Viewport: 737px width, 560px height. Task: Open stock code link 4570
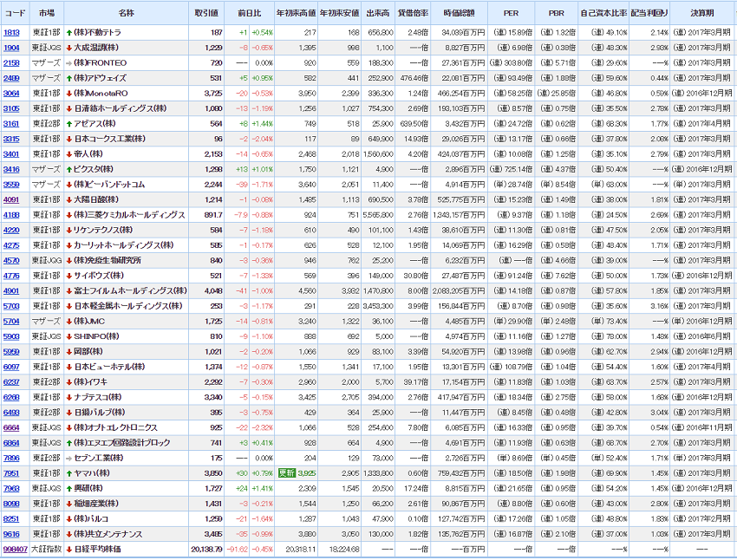coord(11,260)
